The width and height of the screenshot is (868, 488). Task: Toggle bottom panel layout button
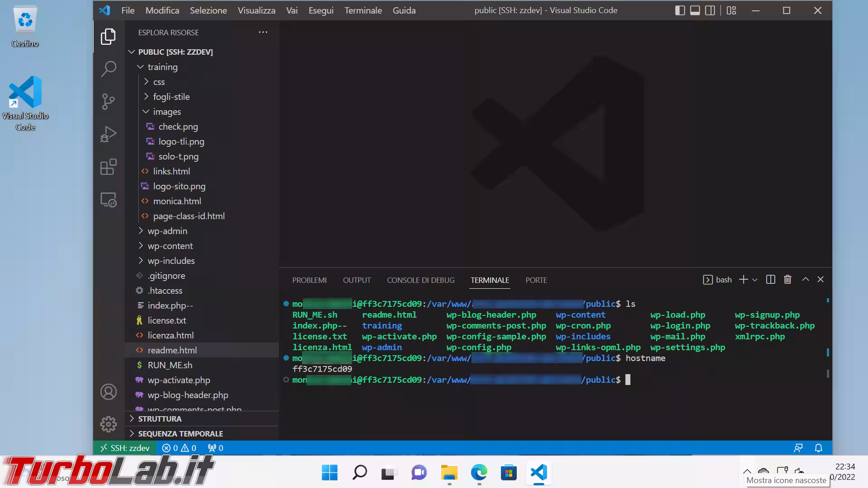695,10
